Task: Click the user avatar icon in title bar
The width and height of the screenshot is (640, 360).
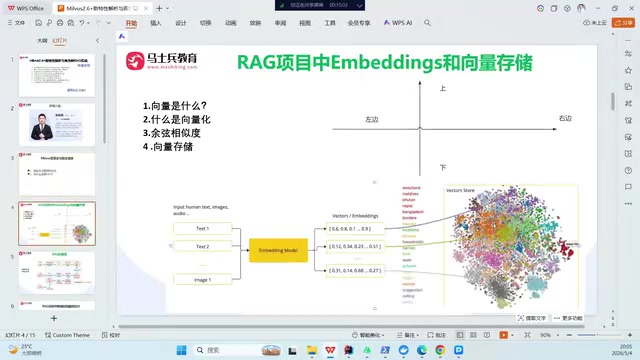Action: [581, 8]
